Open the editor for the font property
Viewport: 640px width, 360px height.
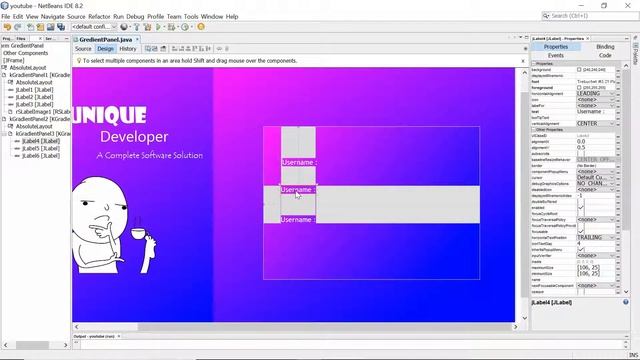[x=618, y=82]
